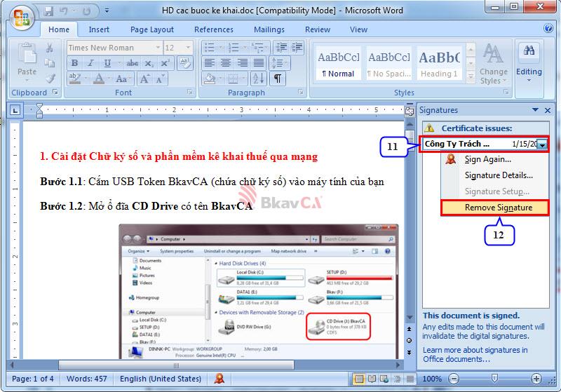This screenshot has width=561, height=392.
Task: Open the Editing group dropdown
Action: (x=529, y=63)
